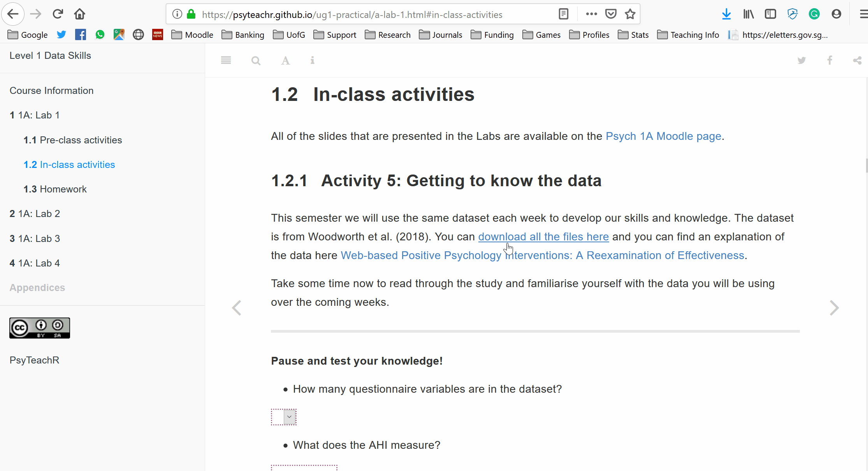Open 1A: Lab 2 chapter

tap(35, 213)
